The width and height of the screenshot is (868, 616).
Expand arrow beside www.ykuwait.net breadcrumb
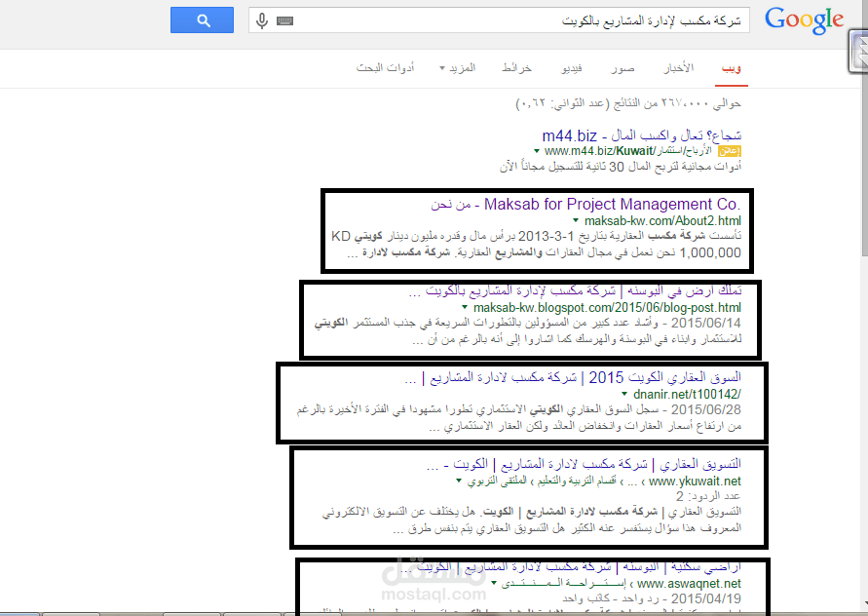click(x=459, y=481)
